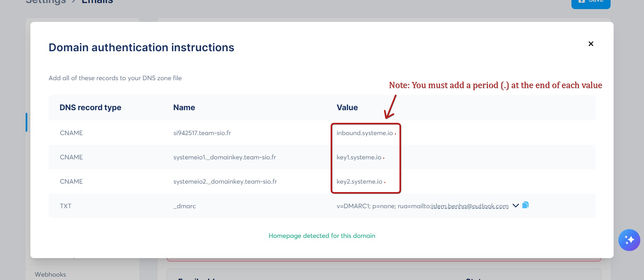Click the 'Name' column header
644x280 pixels.
tap(184, 107)
